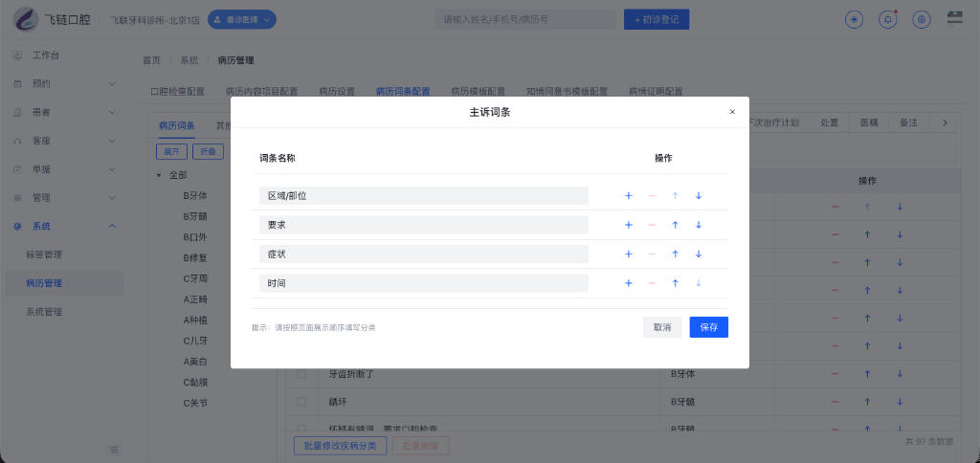Screen dimensions: 980x463
Task: Click the 飞链口腔 logo
Action: pyautogui.click(x=53, y=19)
